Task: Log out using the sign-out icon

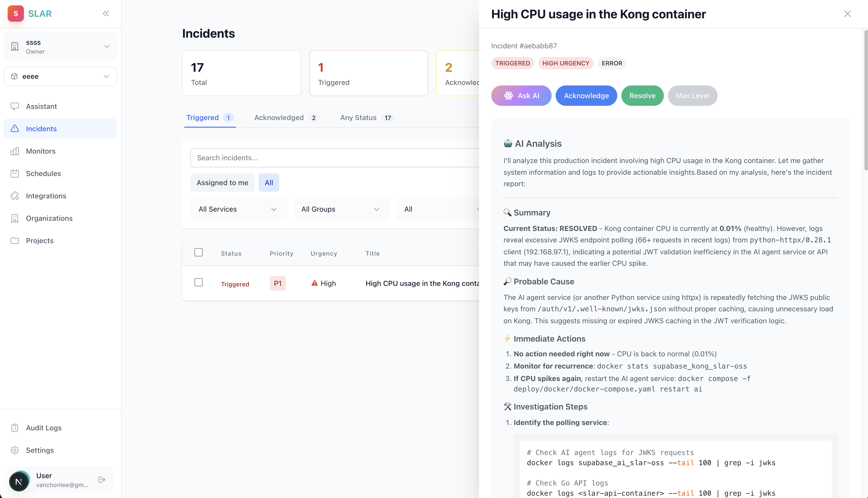Action: tap(102, 479)
